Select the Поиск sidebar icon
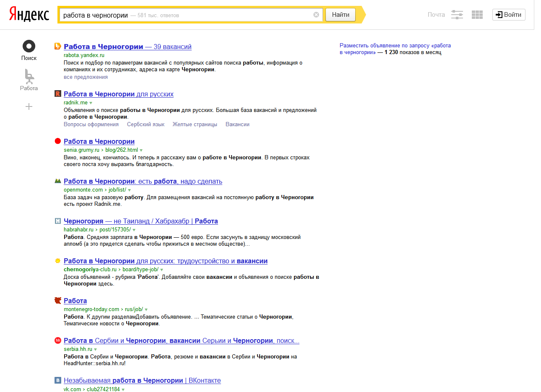Viewport: 541px width, 392px height. [29, 46]
